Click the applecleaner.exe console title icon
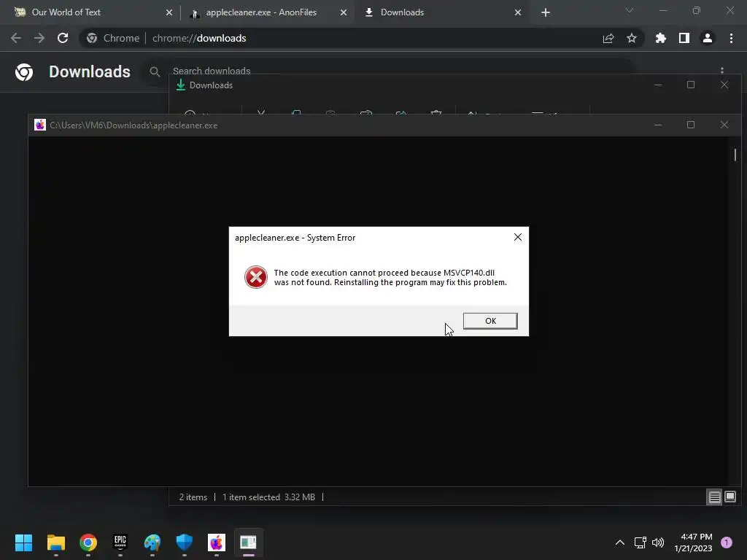747x560 pixels. coord(40,125)
